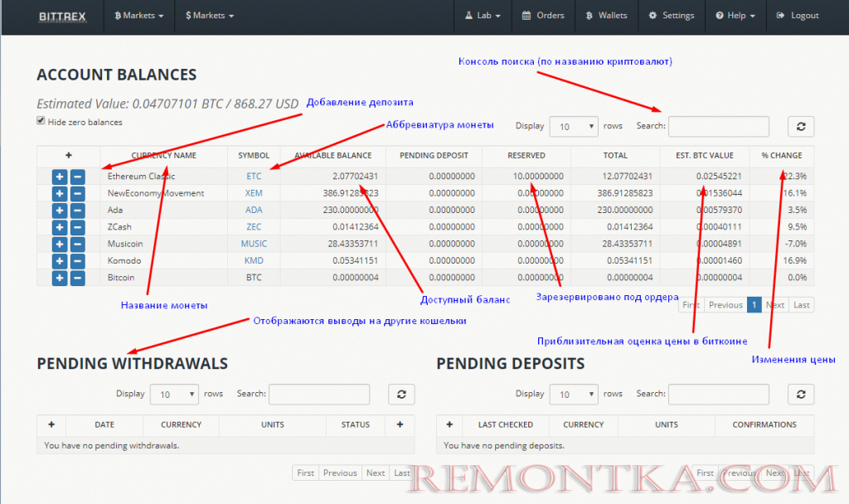Viewport: 849px width, 504px height.
Task: Open the ZEC symbol link
Action: point(254,227)
